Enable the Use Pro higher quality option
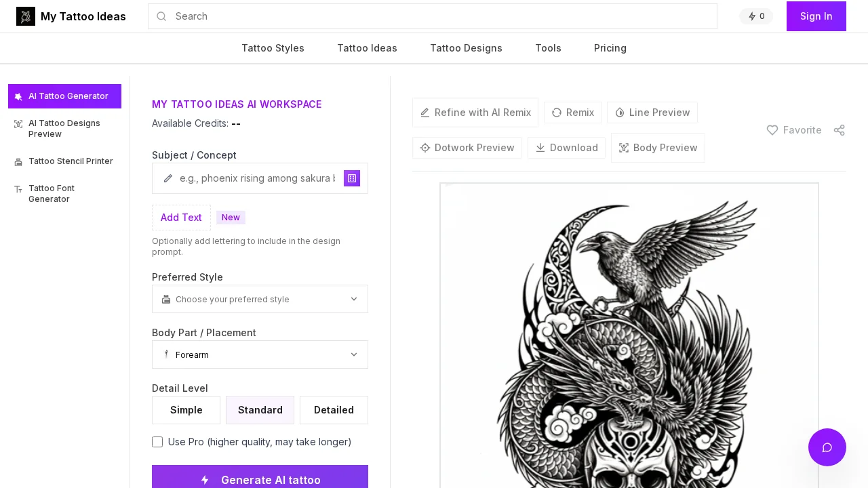The height and width of the screenshot is (488, 868). coord(157,442)
